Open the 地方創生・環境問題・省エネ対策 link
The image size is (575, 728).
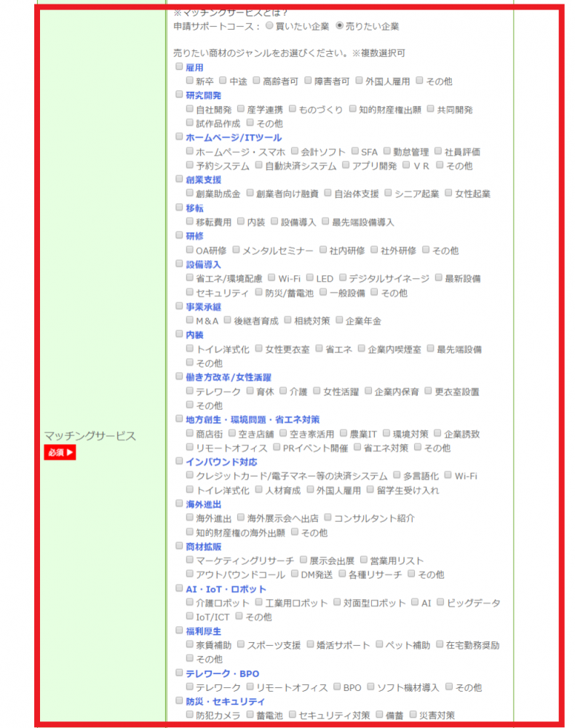click(253, 420)
